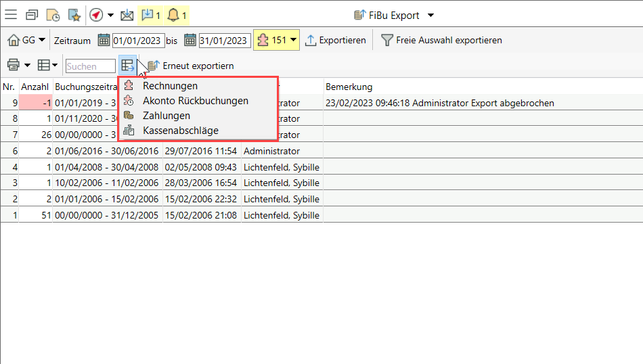Open the hamburger main menu

pyautogui.click(x=11, y=15)
